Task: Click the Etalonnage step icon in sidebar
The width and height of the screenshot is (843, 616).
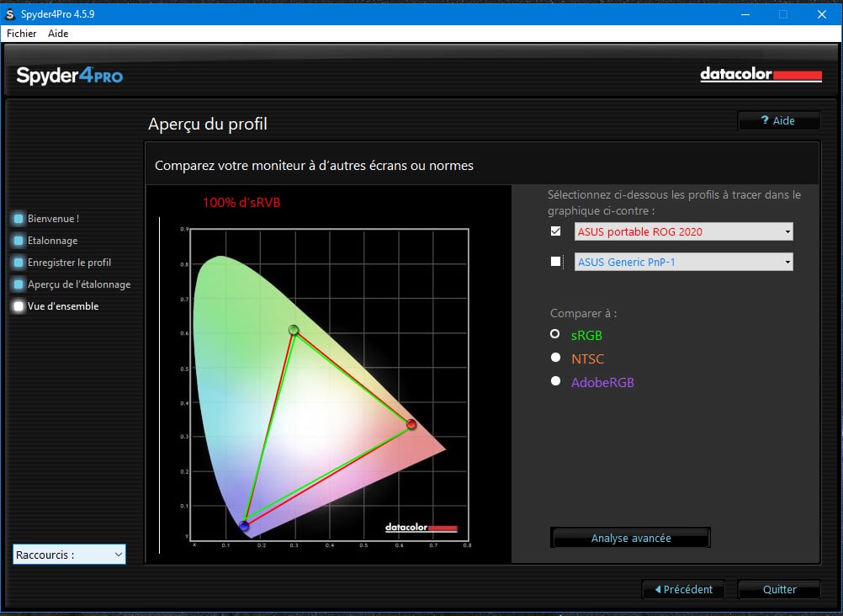Action: [18, 240]
